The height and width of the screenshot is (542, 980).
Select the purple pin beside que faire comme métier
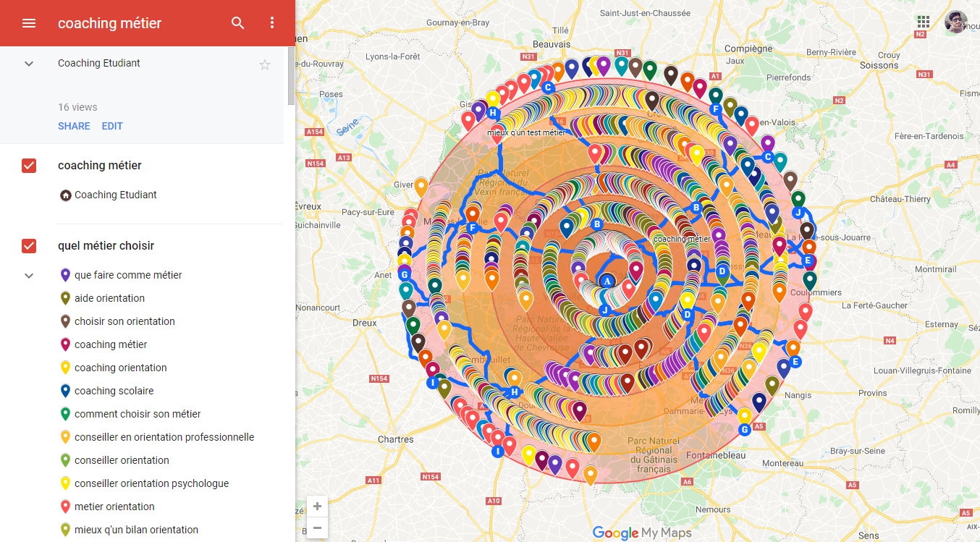pyautogui.click(x=66, y=275)
